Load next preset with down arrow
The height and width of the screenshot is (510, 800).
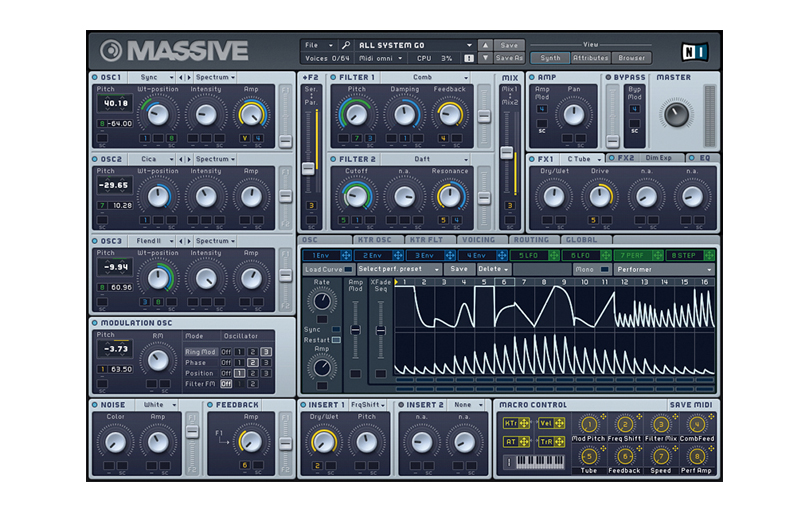pos(485,58)
